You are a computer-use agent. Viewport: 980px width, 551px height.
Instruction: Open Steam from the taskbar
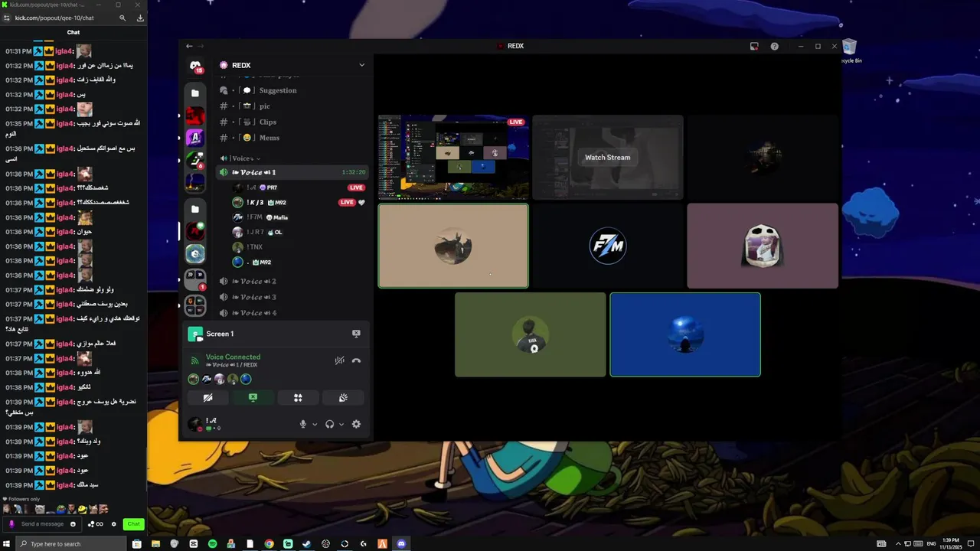pyautogui.click(x=306, y=544)
